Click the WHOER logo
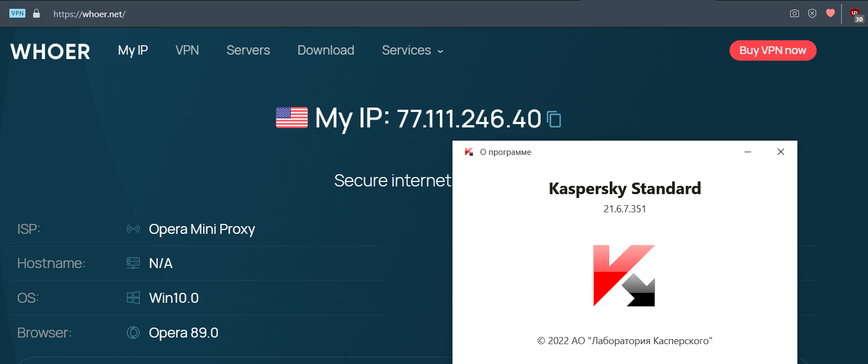868x364 pixels. click(50, 51)
